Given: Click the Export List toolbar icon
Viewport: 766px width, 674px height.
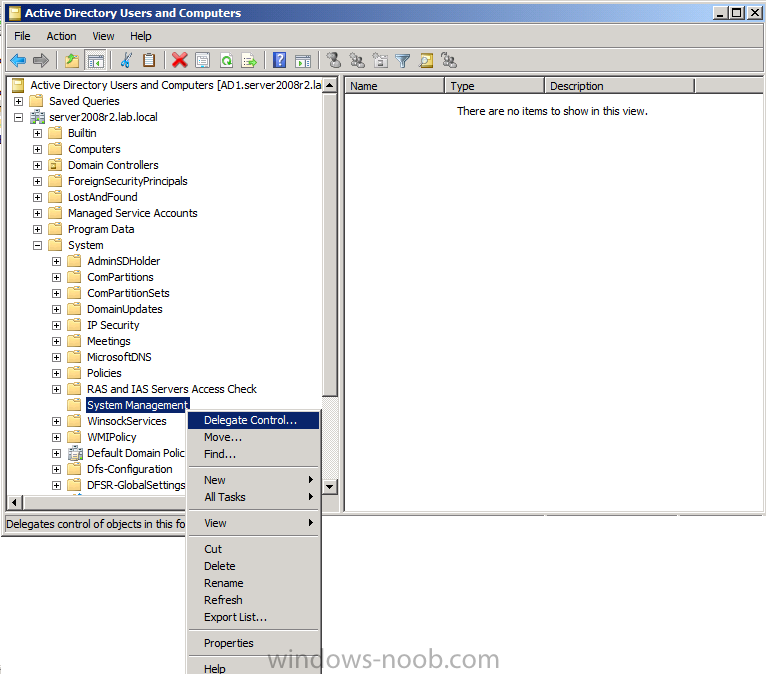Looking at the screenshot, I should [x=249, y=61].
